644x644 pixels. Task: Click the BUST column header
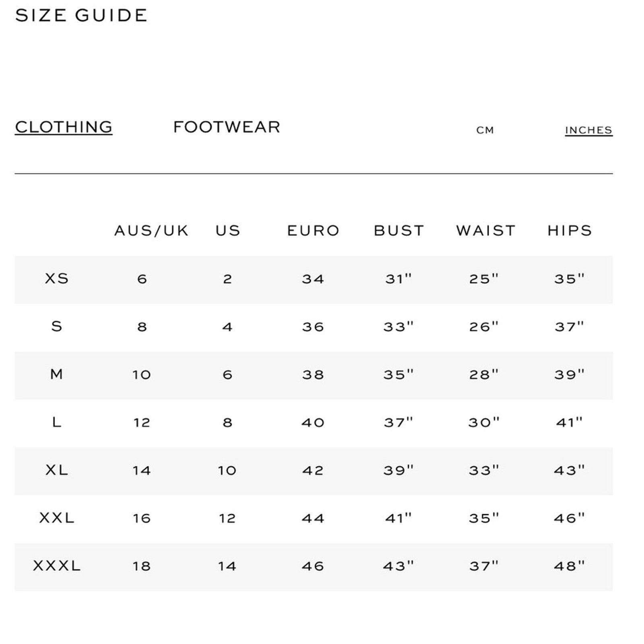coord(399,231)
